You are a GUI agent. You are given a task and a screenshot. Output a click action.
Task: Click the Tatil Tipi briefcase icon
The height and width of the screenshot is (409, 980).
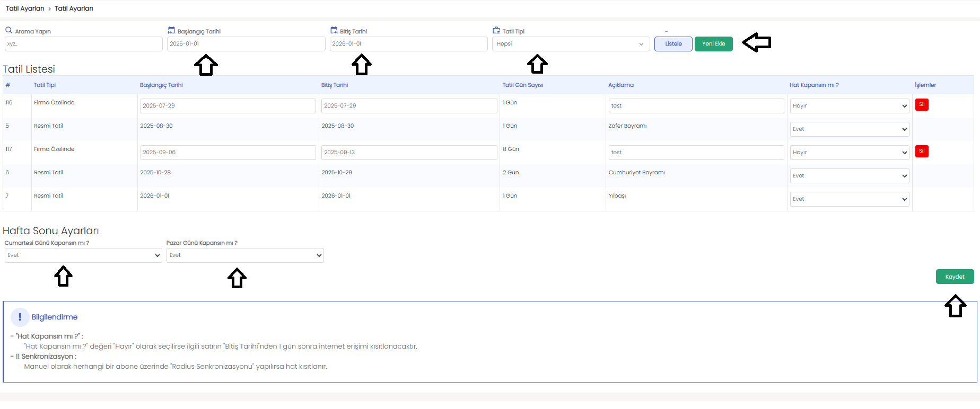coord(496,30)
